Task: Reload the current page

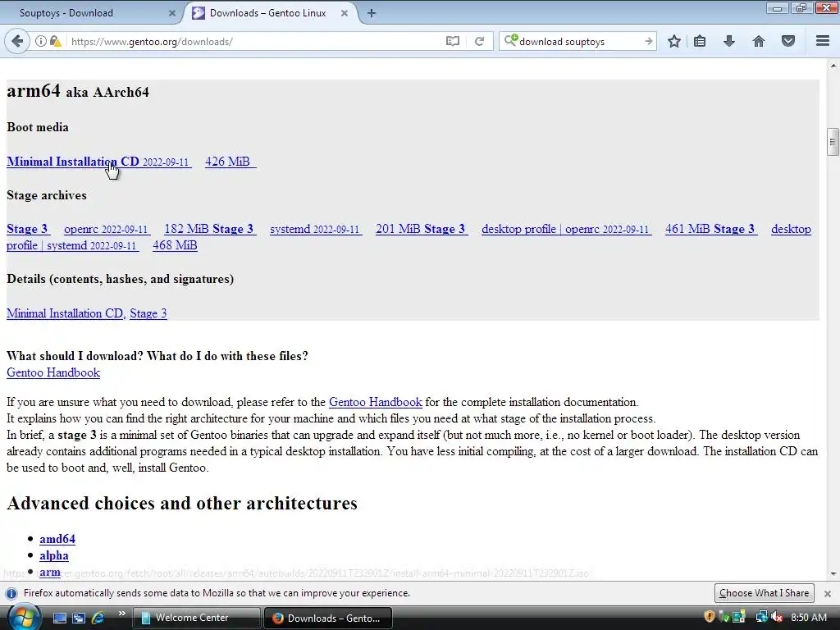Action: click(479, 41)
